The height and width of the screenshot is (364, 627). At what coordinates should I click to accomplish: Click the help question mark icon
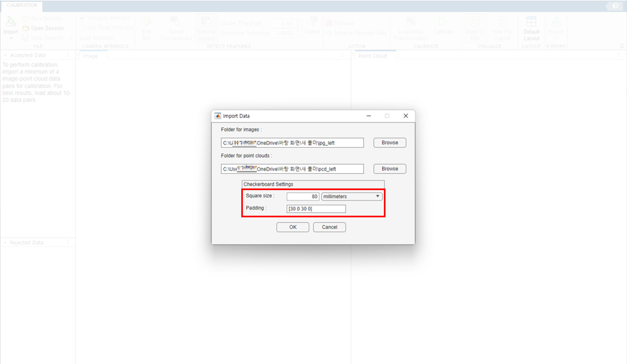click(x=615, y=6)
